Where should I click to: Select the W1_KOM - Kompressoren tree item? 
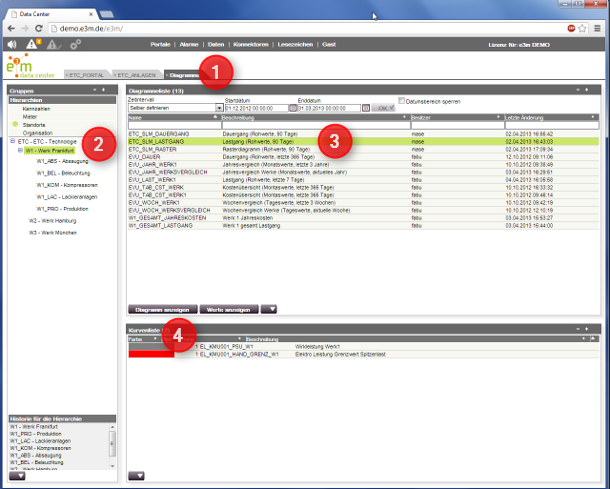pos(67,185)
